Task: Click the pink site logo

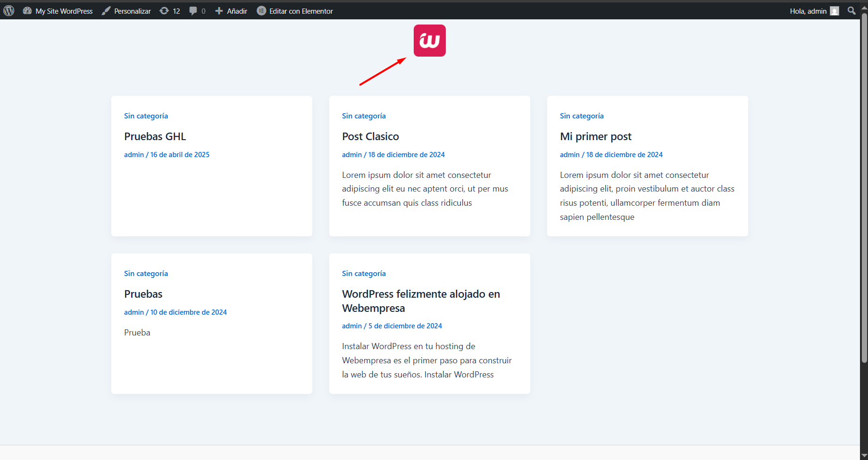Action: (x=430, y=41)
